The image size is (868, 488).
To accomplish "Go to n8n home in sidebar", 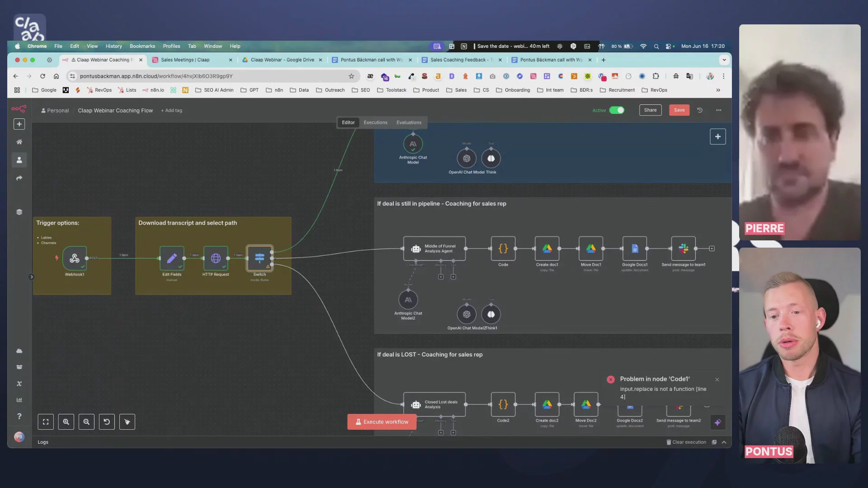I will click(19, 142).
